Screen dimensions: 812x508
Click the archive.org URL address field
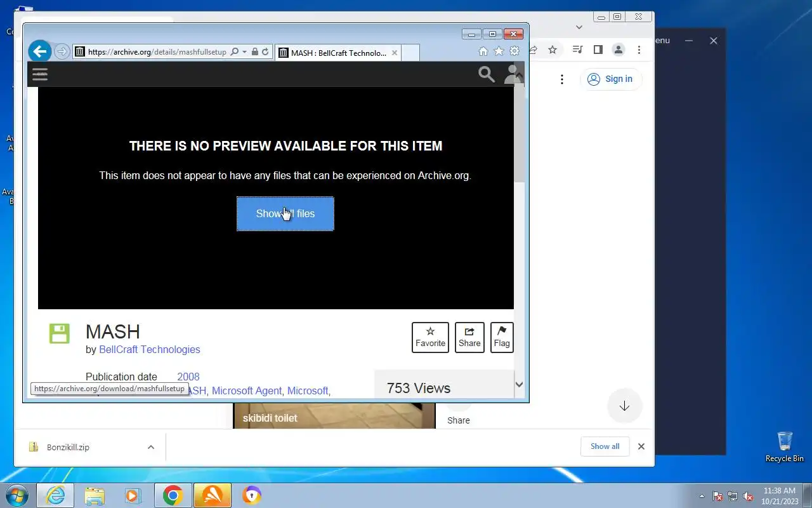[x=157, y=52]
